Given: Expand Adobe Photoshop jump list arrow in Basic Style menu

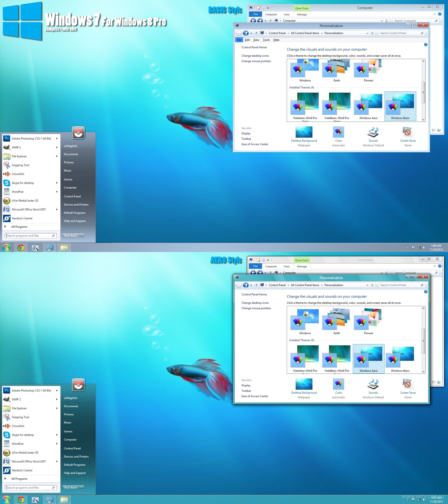Looking at the screenshot, I should point(57,139).
